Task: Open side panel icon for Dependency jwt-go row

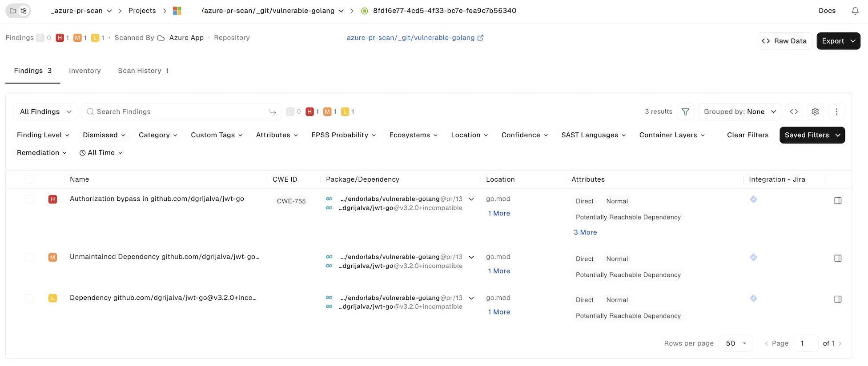Action: (x=838, y=299)
